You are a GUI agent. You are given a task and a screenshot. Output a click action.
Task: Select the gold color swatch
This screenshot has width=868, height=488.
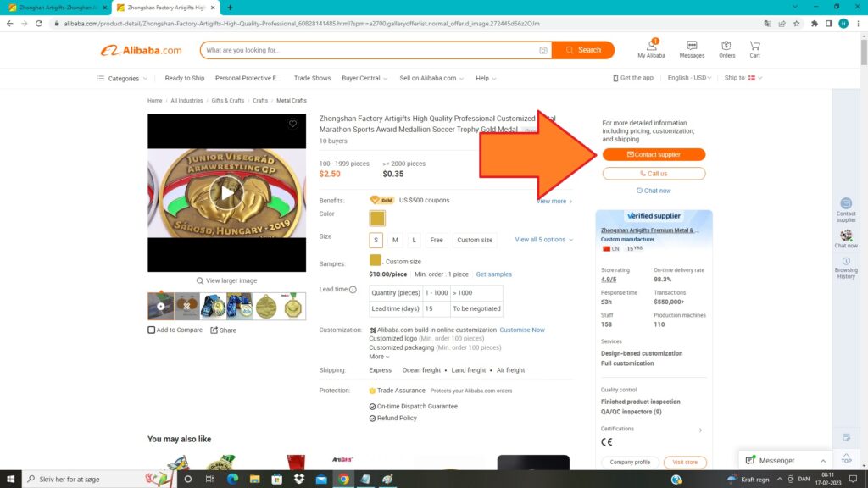point(377,218)
